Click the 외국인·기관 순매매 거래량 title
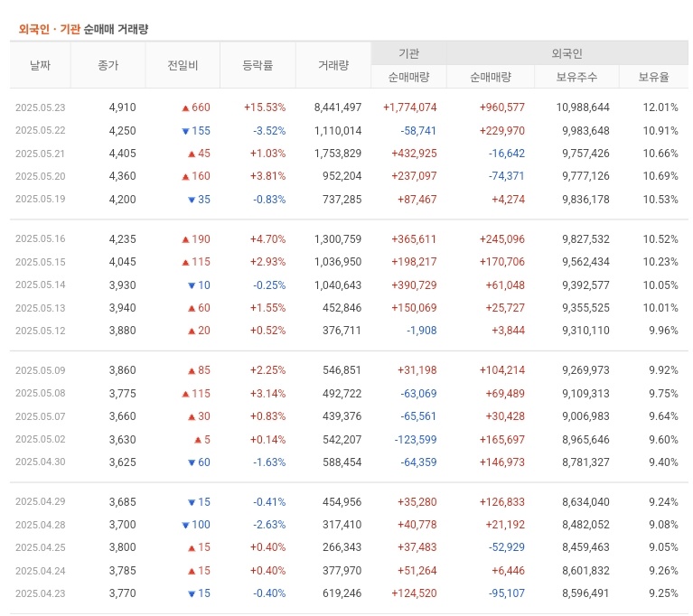Viewport: 693px width, 616px height. [x=83, y=29]
